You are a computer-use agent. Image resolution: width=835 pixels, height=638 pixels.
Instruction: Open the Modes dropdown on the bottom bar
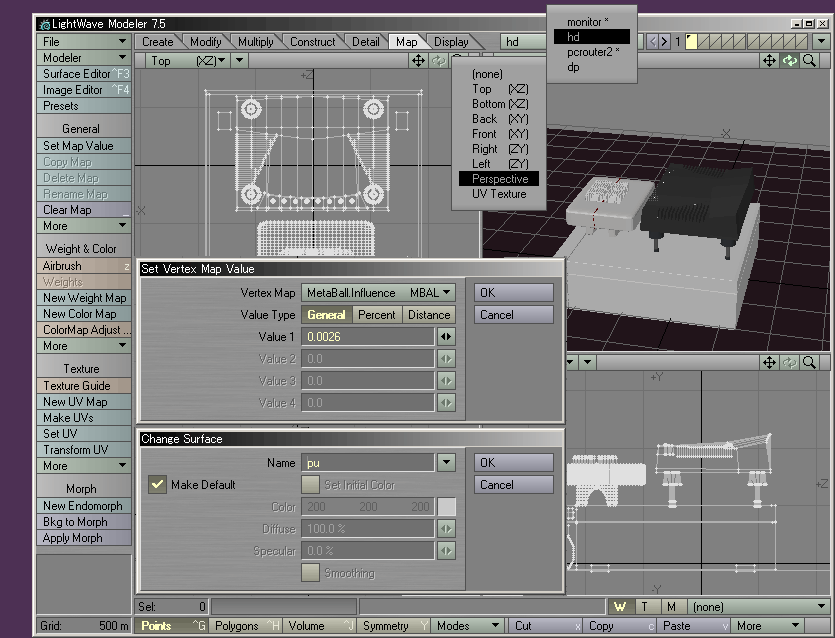point(467,623)
